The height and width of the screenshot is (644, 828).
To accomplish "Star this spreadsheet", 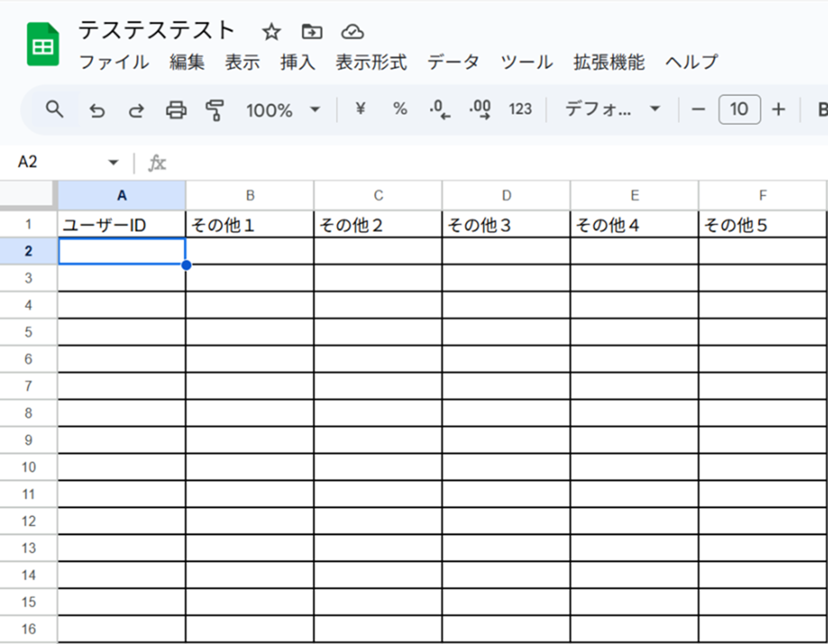I will 271,32.
